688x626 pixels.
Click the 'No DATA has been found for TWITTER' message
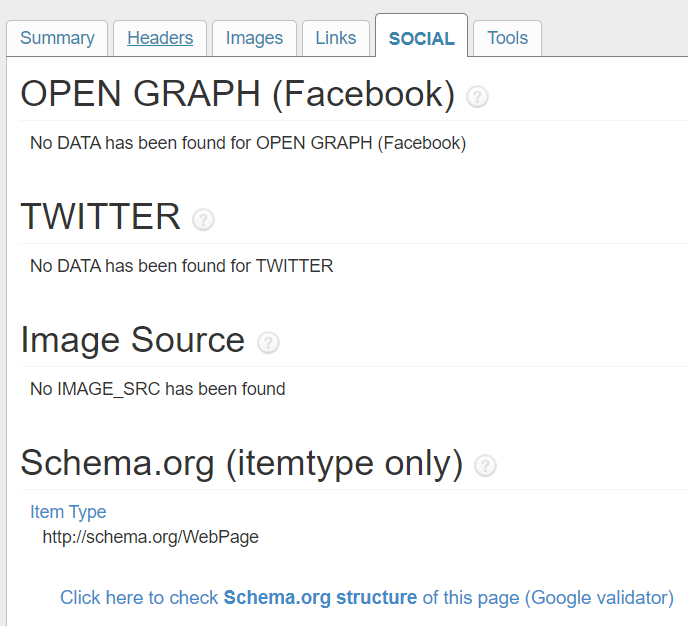coord(182,266)
